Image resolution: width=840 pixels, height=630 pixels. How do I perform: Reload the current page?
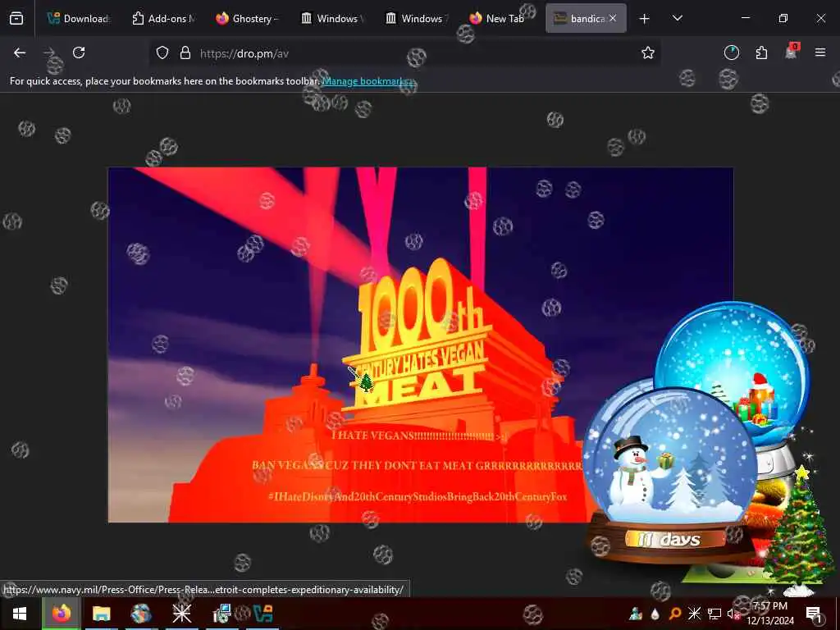[79, 52]
